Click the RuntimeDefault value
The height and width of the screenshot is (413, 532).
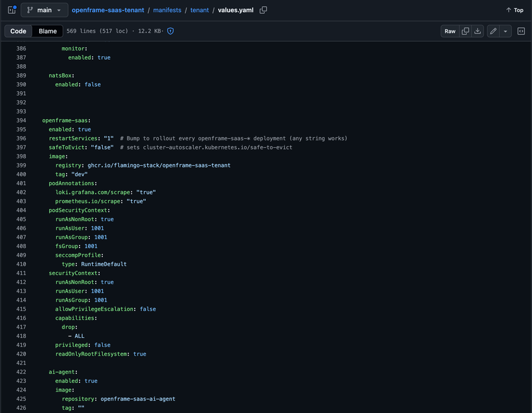click(x=104, y=264)
